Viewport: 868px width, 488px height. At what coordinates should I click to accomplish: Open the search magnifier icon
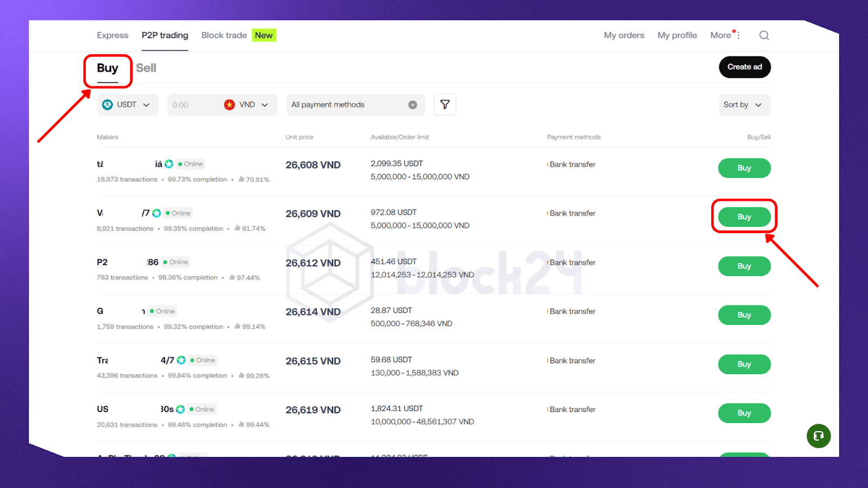[x=764, y=35]
